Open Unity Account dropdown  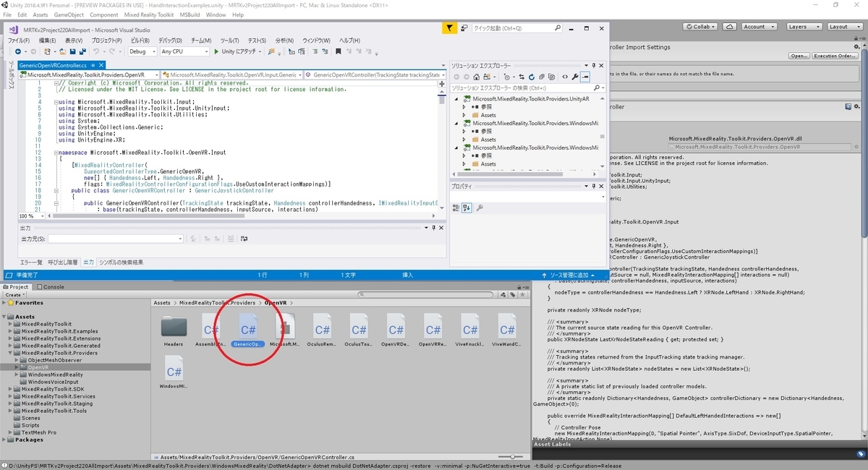pyautogui.click(x=759, y=27)
